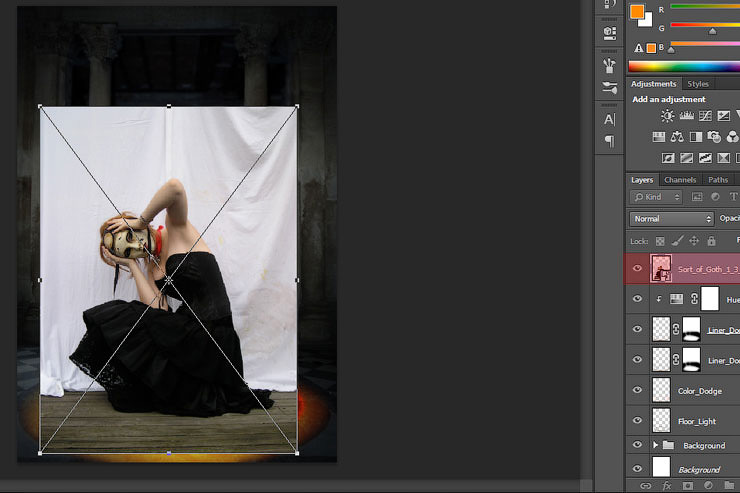Add a Levels adjustment
The image size is (740, 493).
[686, 117]
